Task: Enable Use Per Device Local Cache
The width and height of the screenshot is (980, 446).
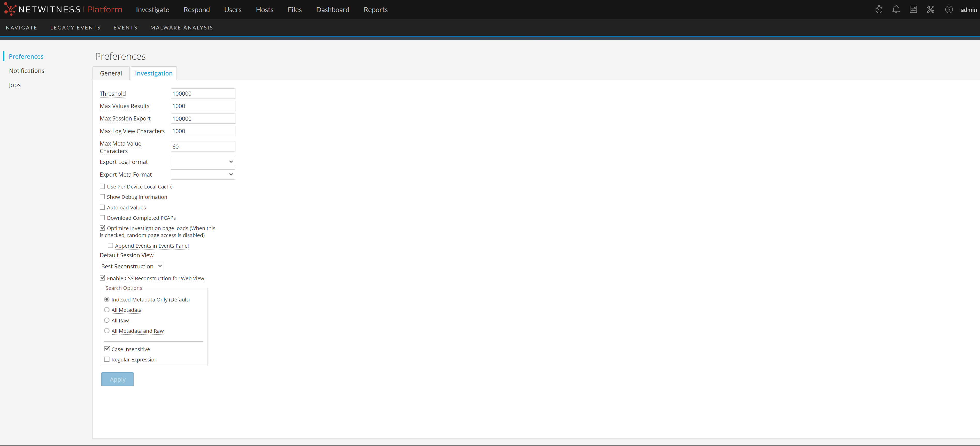Action: (102, 186)
